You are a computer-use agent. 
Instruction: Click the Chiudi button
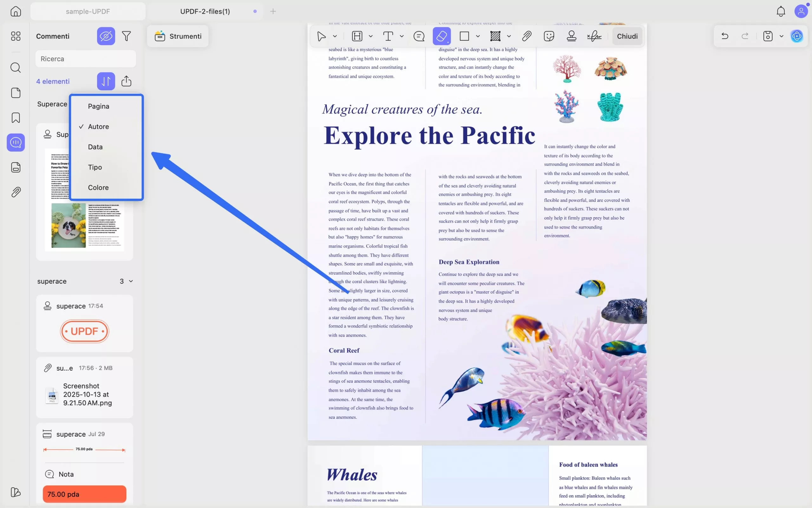pos(627,36)
